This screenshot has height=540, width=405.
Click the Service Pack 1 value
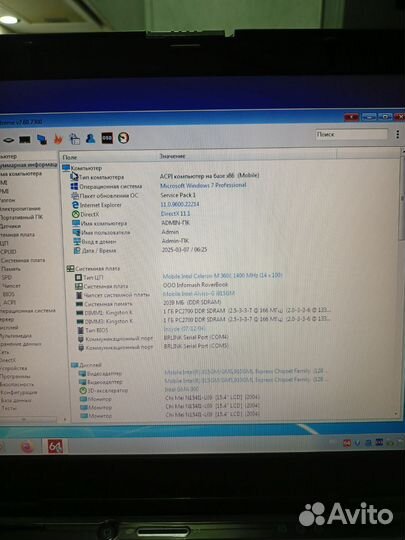point(178,195)
